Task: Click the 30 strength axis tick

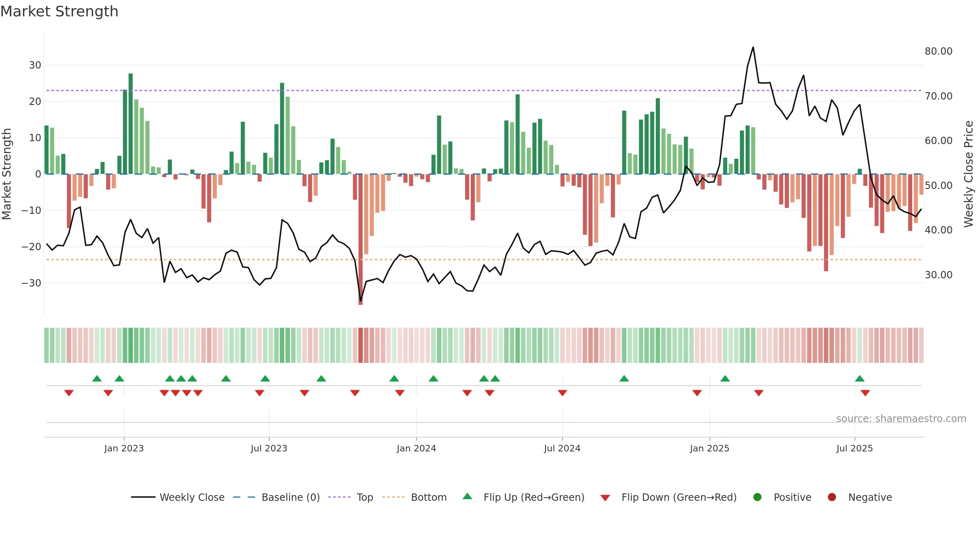Action: (35, 65)
